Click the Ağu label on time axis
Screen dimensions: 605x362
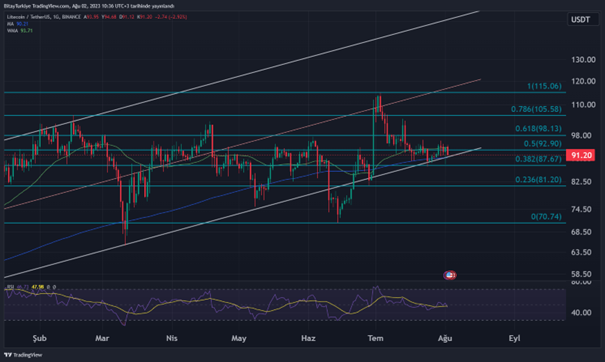(445, 338)
